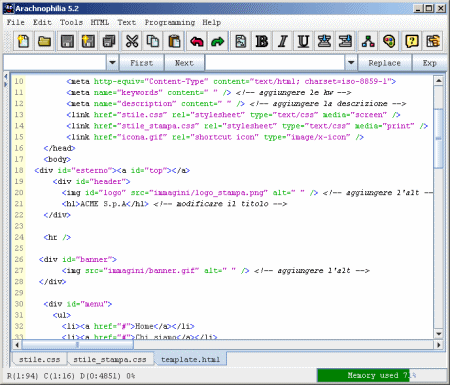Paste from the clipboard icon
The width and height of the screenshot is (450, 385).
[174, 41]
